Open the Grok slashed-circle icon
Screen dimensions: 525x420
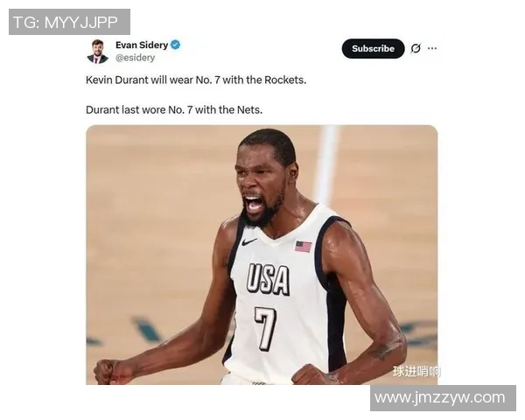pos(416,49)
